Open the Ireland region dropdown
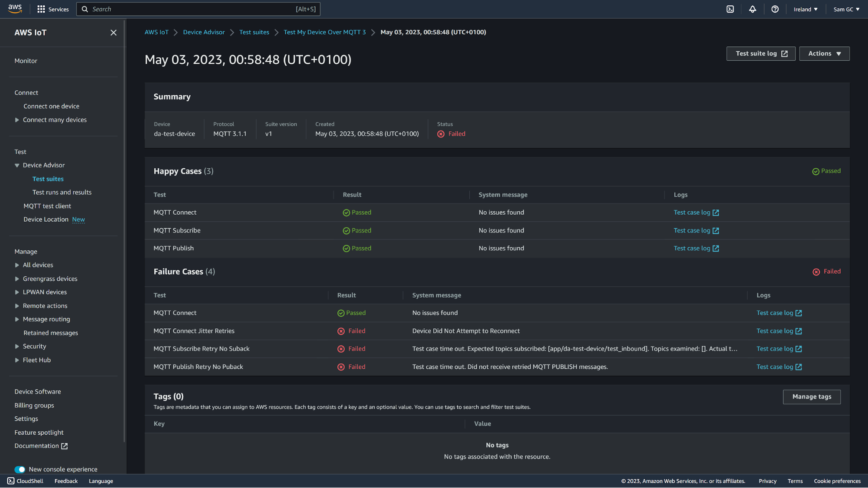Viewport: 868px width, 488px height. coord(805,9)
